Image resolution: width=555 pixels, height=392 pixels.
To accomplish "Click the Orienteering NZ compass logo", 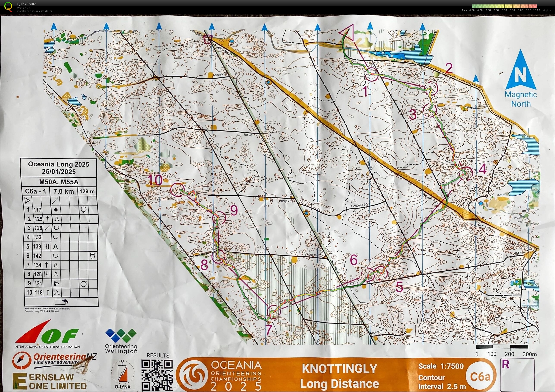I will (x=22, y=361).
